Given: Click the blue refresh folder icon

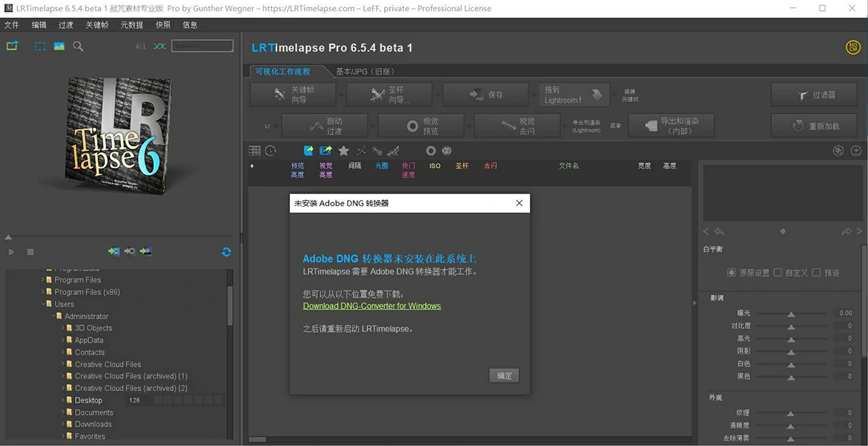Looking at the screenshot, I should (x=226, y=252).
